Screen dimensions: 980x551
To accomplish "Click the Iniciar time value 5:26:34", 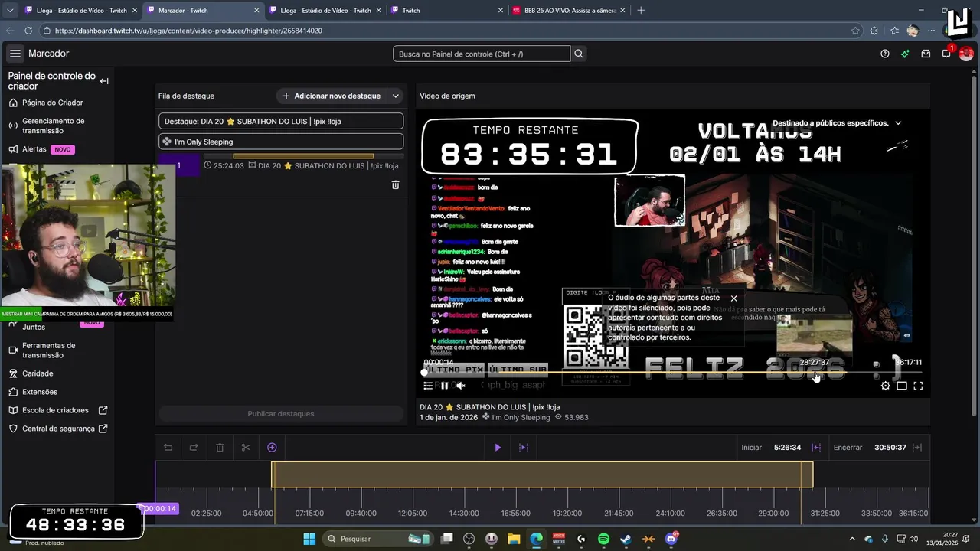I will [x=787, y=448].
